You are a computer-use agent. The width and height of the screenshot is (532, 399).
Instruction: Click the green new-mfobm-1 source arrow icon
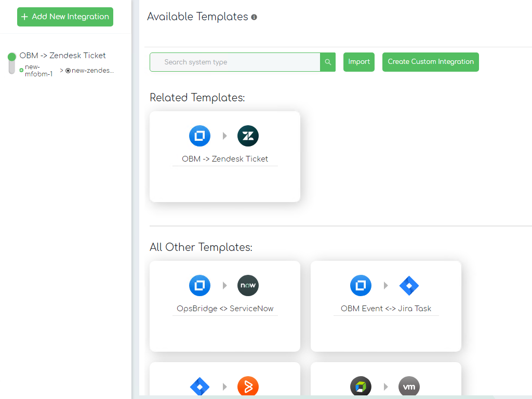(x=21, y=70)
